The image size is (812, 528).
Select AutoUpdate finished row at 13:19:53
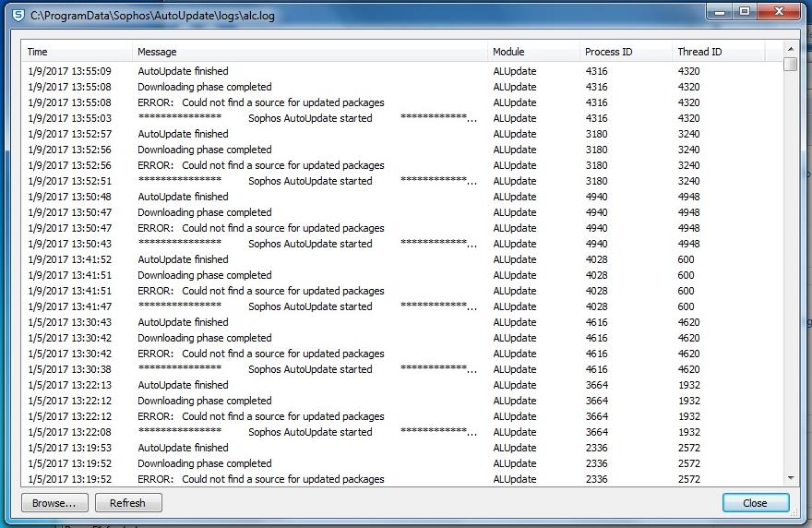click(x=402, y=448)
